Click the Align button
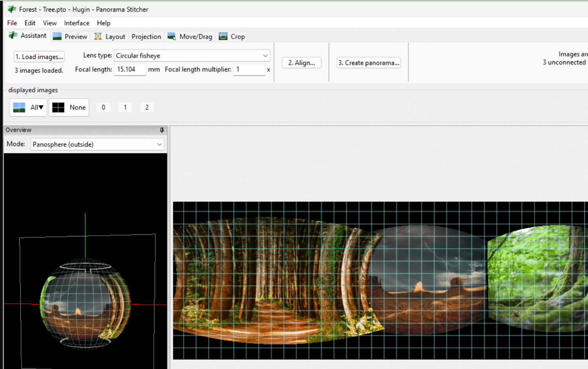Image resolution: width=588 pixels, height=369 pixels. [x=302, y=62]
